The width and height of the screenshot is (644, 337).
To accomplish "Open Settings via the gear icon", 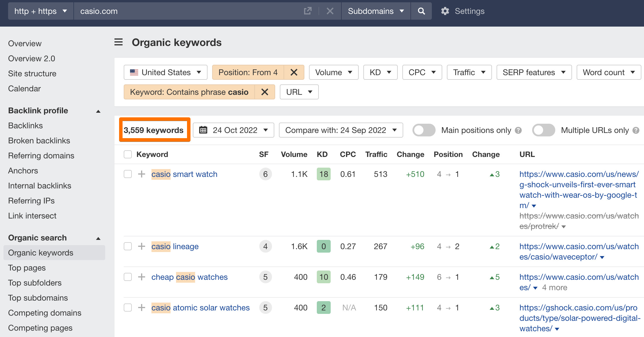I will (x=445, y=11).
